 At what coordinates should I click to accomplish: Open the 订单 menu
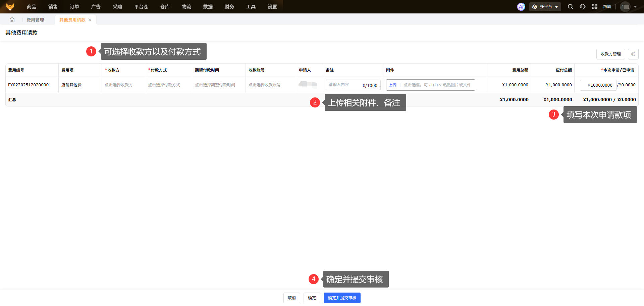point(74,7)
